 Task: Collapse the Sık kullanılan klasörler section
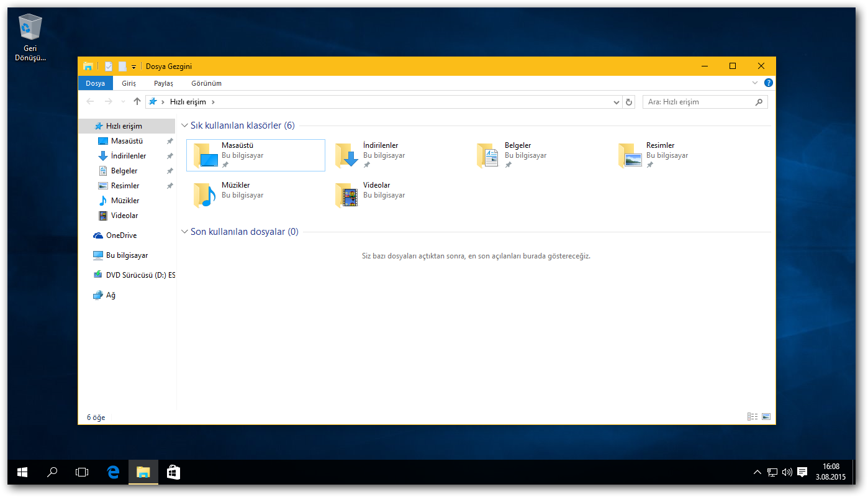click(183, 125)
